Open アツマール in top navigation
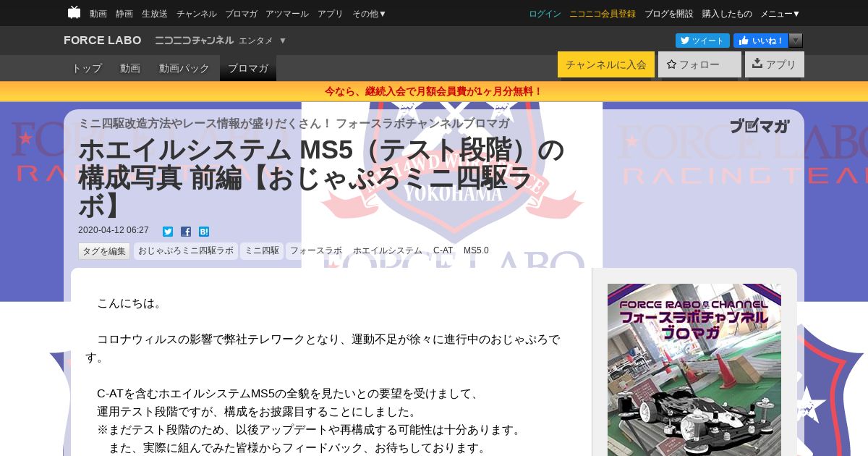 click(287, 14)
